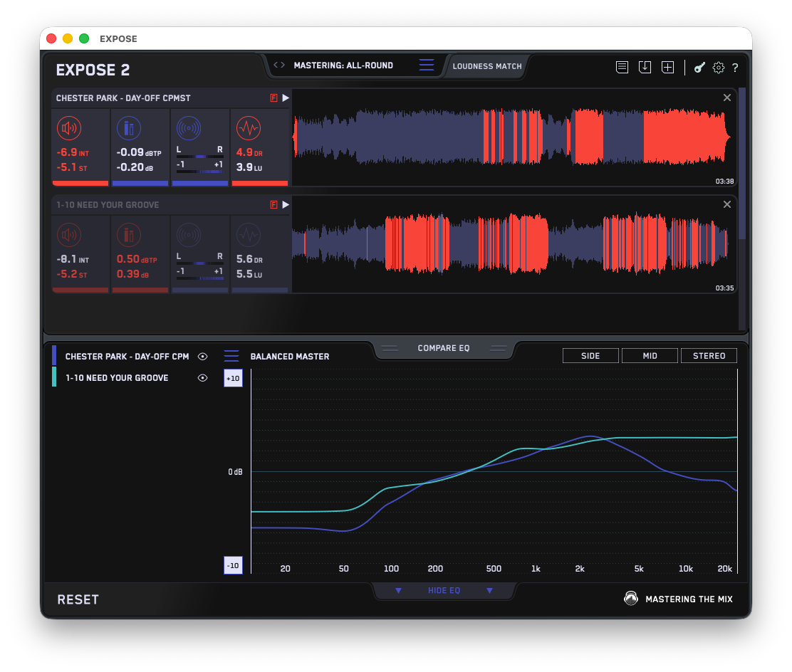Toggle EQ curve visibility for 1-10 Need Your Groove
This screenshot has height=672, width=792.
click(x=202, y=378)
